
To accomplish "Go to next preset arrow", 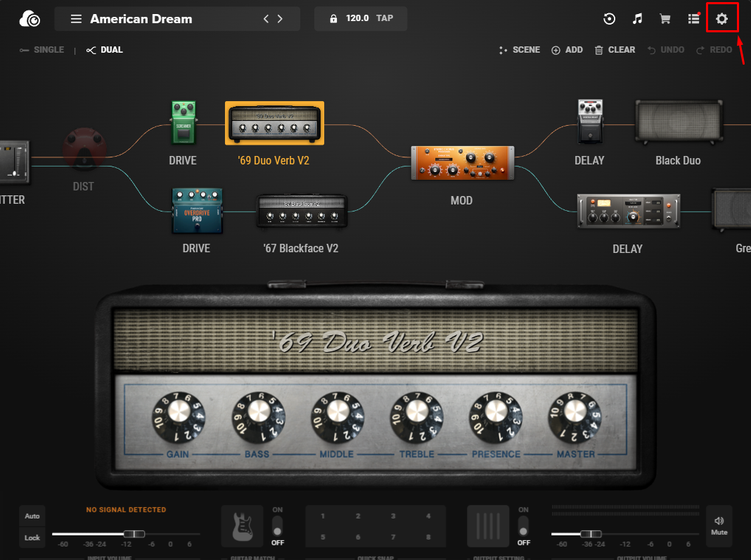I will 280,19.
